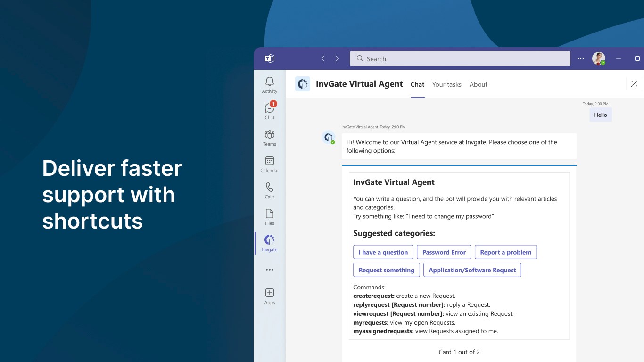Click the Microsoft Teams logo
This screenshot has height=362, width=644.
point(270,58)
